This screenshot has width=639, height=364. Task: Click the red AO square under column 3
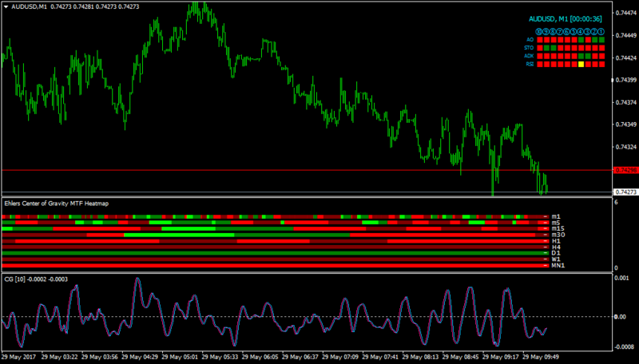588,39
